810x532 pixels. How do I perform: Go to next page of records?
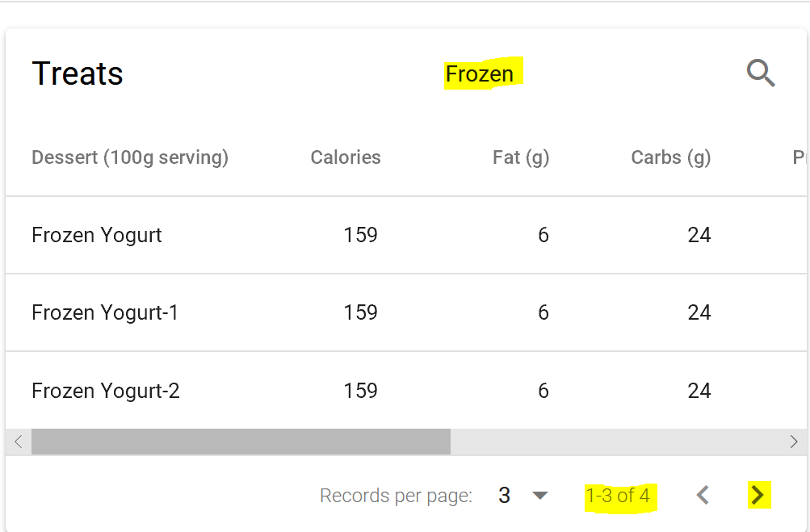click(758, 495)
